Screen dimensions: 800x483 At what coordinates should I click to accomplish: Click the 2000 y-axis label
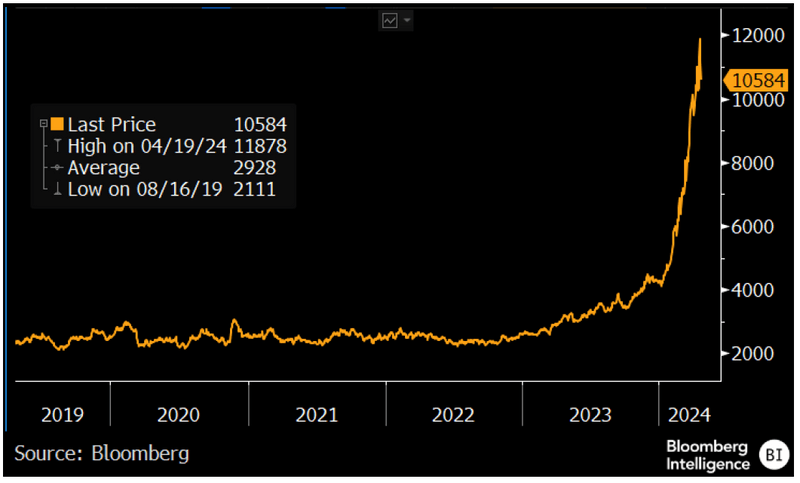coord(753,353)
